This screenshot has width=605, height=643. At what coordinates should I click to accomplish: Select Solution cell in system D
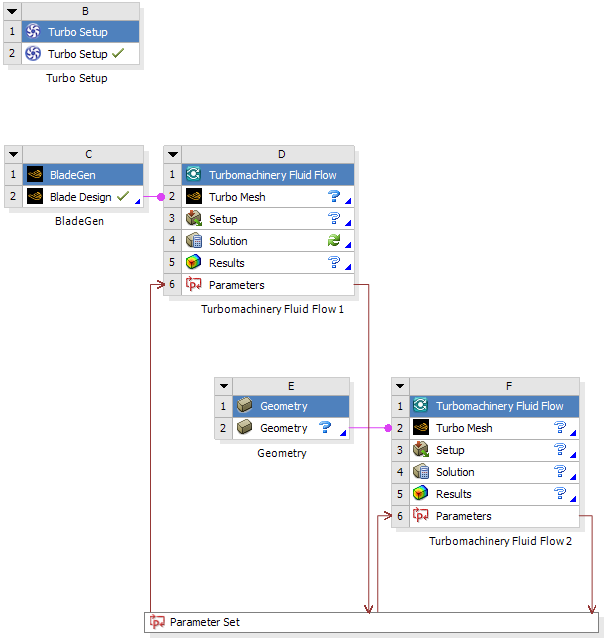pyautogui.click(x=268, y=241)
